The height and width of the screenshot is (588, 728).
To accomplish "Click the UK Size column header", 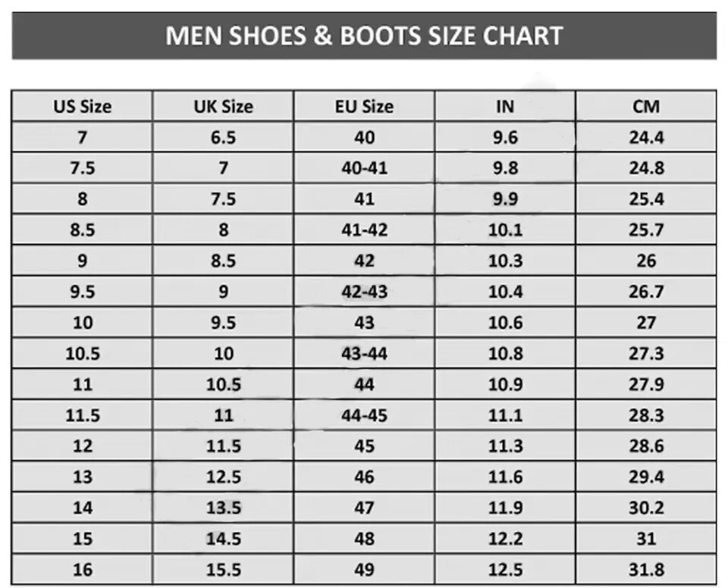I will [223, 107].
